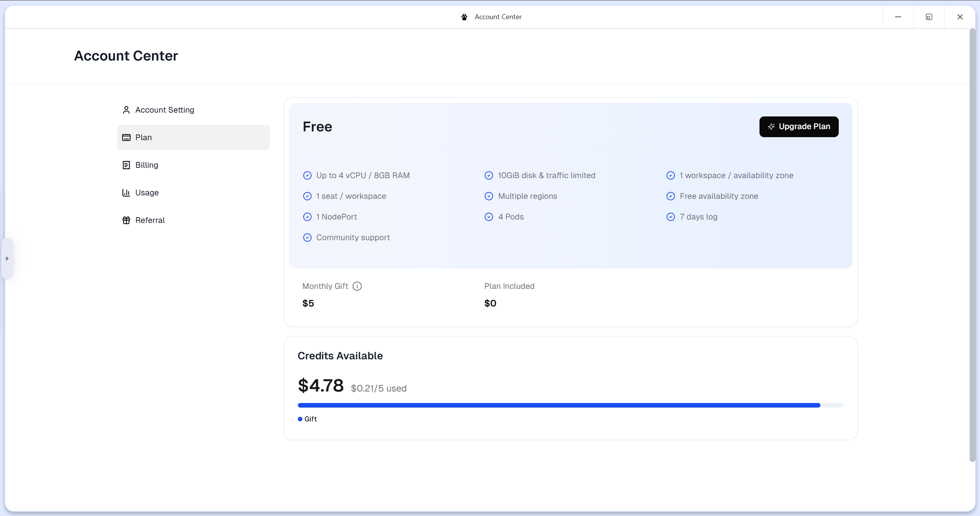Click the Account Setting user icon

pyautogui.click(x=126, y=110)
